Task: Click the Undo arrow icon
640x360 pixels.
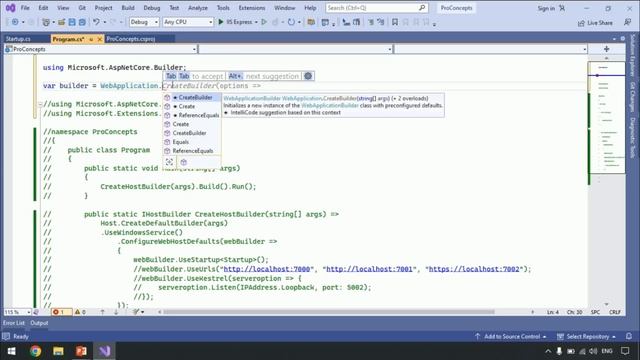Action: click(96, 22)
